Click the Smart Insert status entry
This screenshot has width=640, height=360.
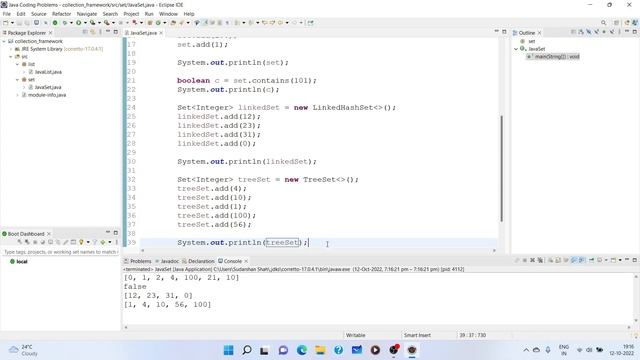pos(417,335)
